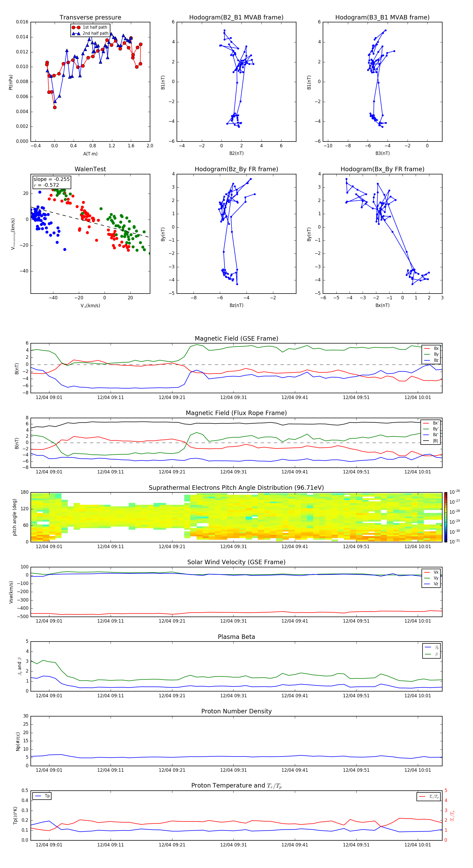Click the "Transverse pressure" plot title

point(90,18)
